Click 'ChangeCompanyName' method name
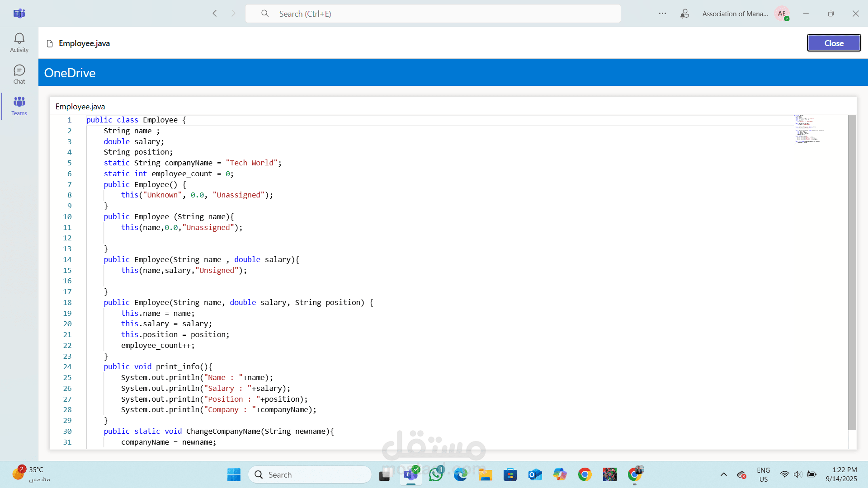Screen dimensions: 868x488 pyautogui.click(x=223, y=432)
